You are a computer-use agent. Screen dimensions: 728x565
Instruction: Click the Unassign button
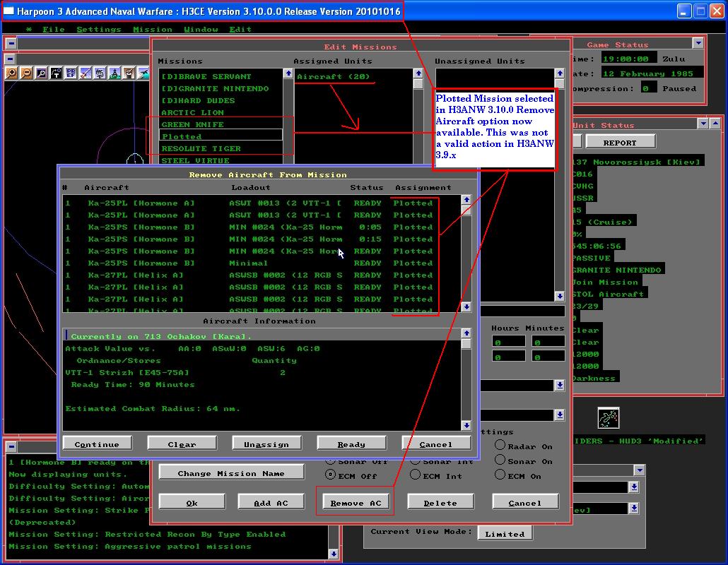pyautogui.click(x=266, y=444)
